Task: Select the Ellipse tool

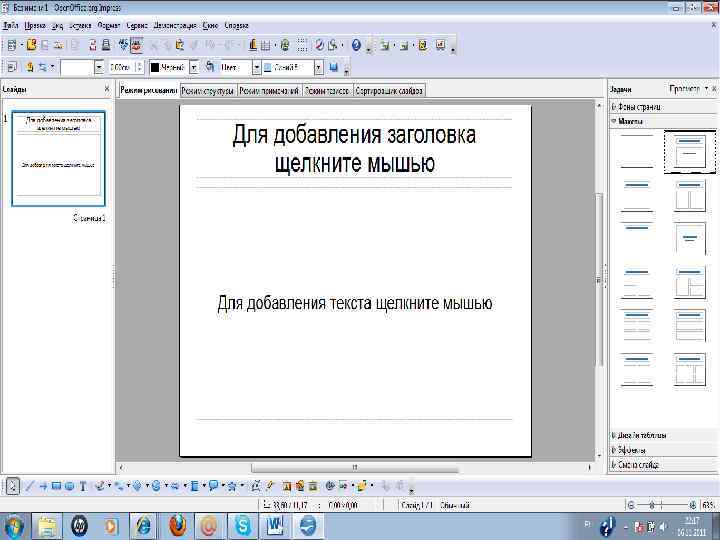Action: pyautogui.click(x=69, y=486)
